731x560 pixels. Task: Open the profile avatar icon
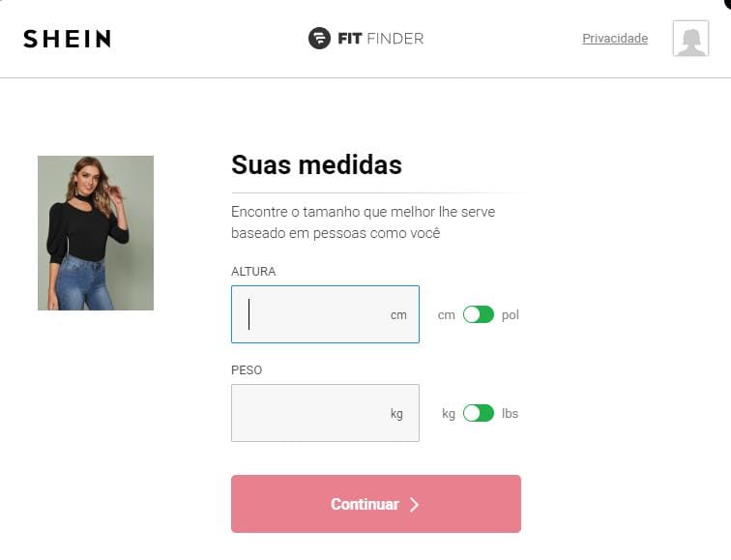click(x=690, y=39)
